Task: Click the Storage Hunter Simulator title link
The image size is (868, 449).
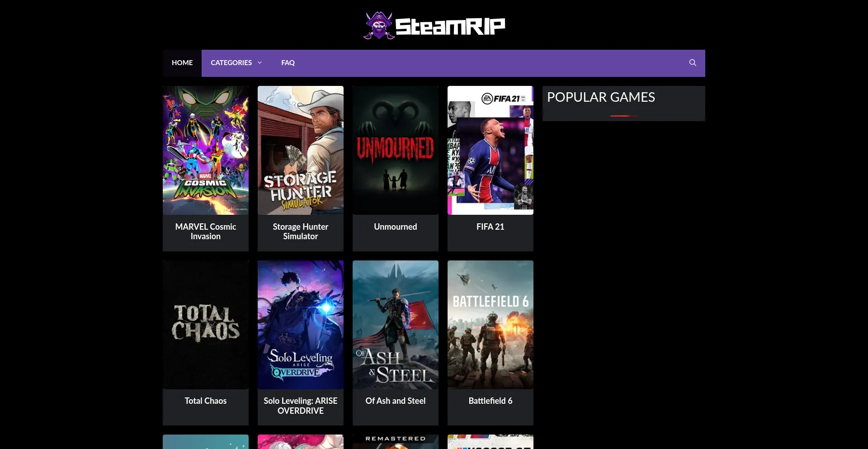Action: click(x=300, y=232)
